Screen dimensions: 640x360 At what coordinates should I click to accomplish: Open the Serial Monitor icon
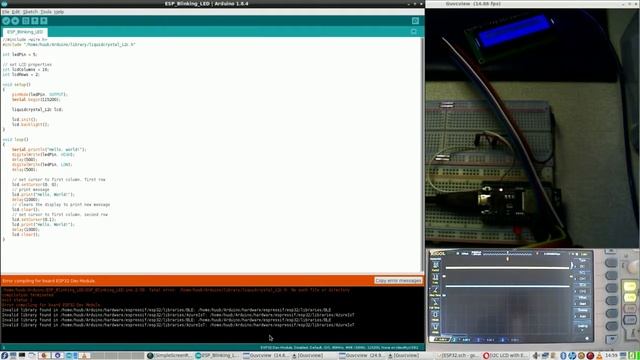[x=415, y=21]
